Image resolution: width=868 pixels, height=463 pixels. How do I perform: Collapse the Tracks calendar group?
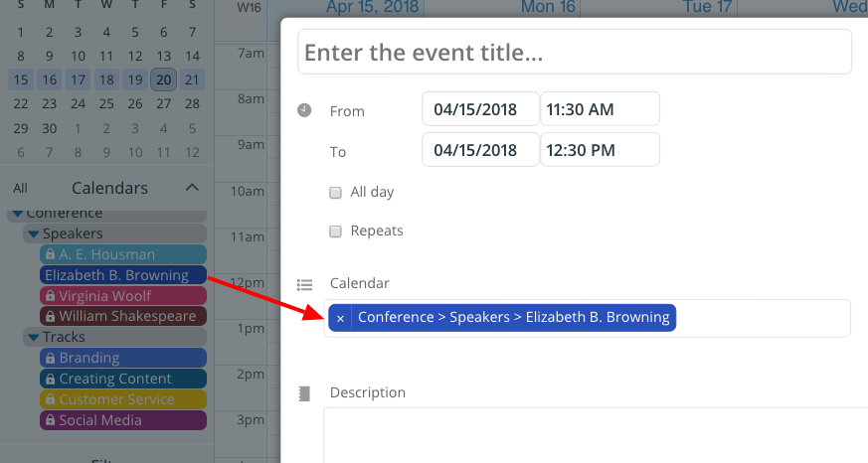point(33,338)
